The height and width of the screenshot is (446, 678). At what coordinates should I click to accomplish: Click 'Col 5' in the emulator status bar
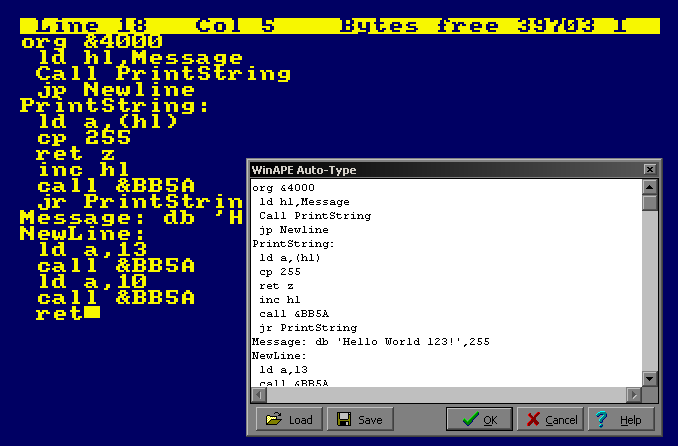[x=235, y=26]
